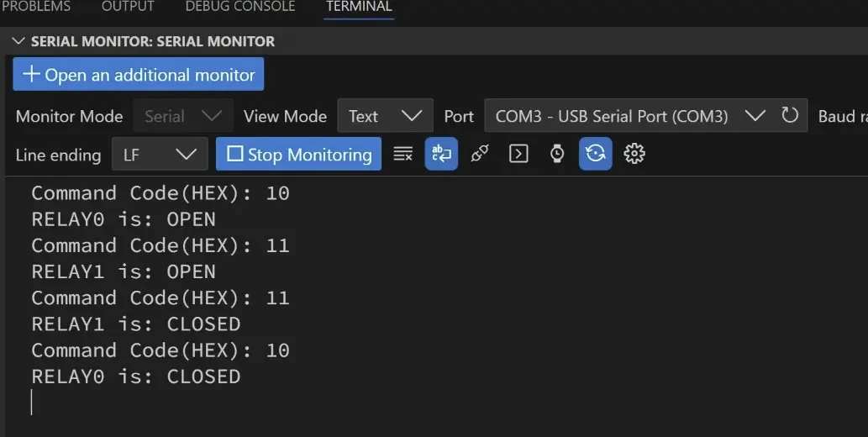The height and width of the screenshot is (437, 868).
Task: Toggle the highlighted circular-arrows icon button
Action: click(x=596, y=154)
